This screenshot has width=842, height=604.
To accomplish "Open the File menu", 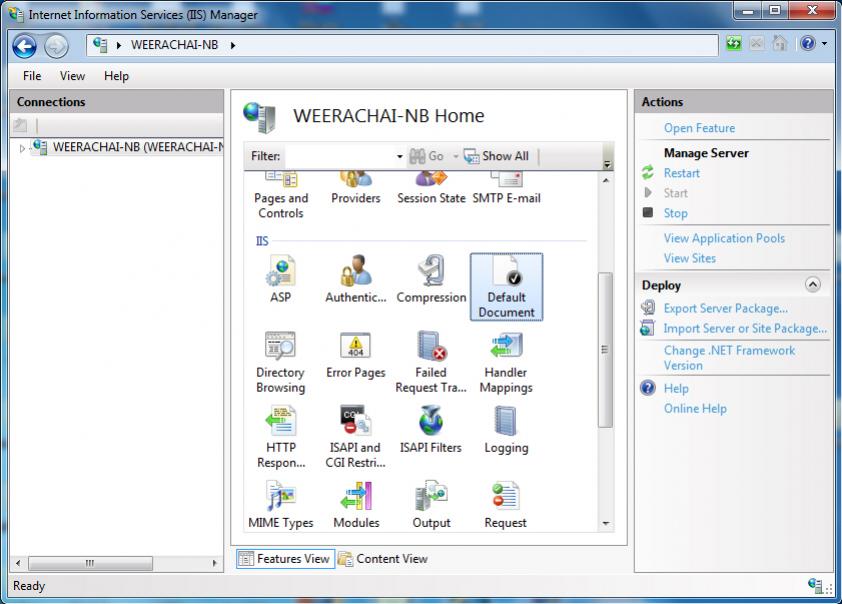I will [32, 76].
